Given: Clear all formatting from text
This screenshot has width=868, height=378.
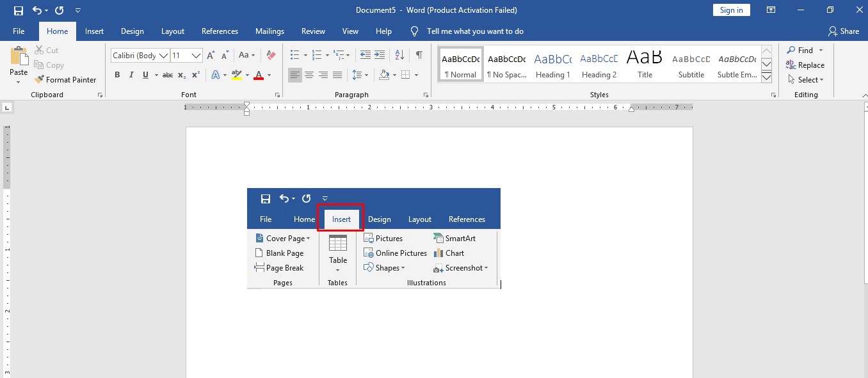Looking at the screenshot, I should click(271, 56).
